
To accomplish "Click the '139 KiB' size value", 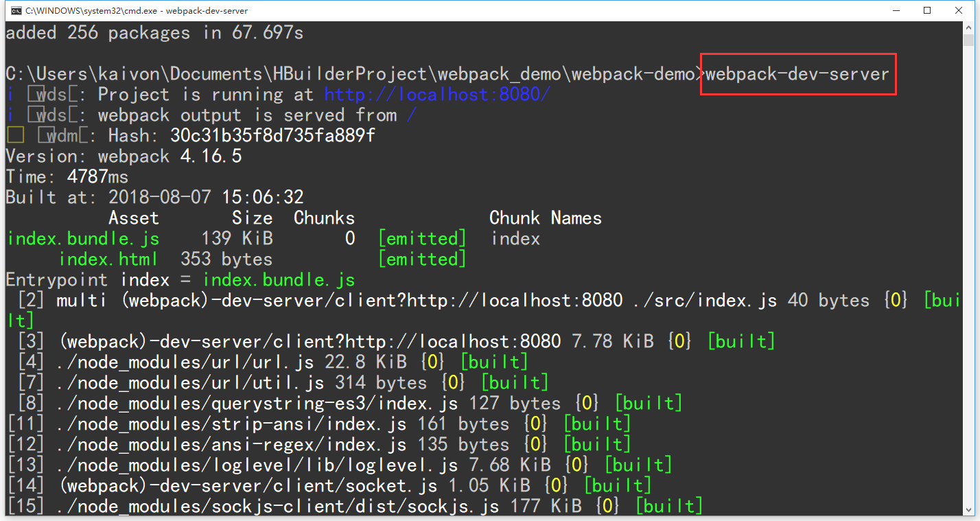I will click(237, 238).
